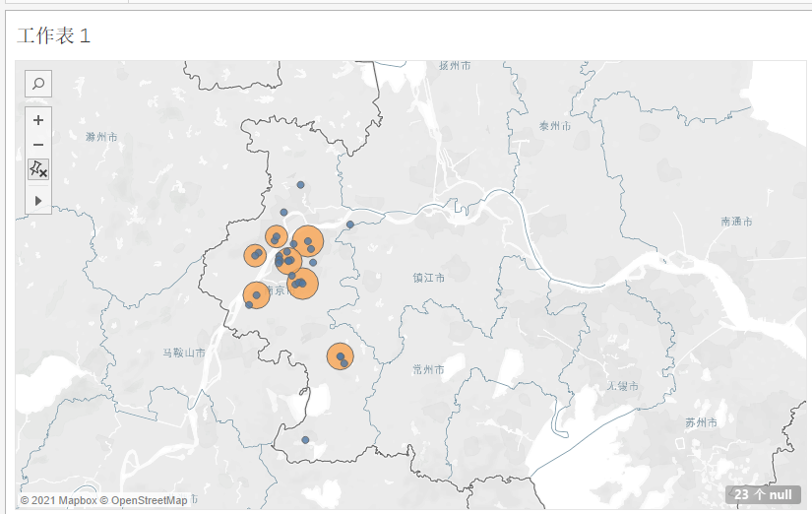Select the 常州市 map label
Viewport: 812px width, 514px height.
429,369
